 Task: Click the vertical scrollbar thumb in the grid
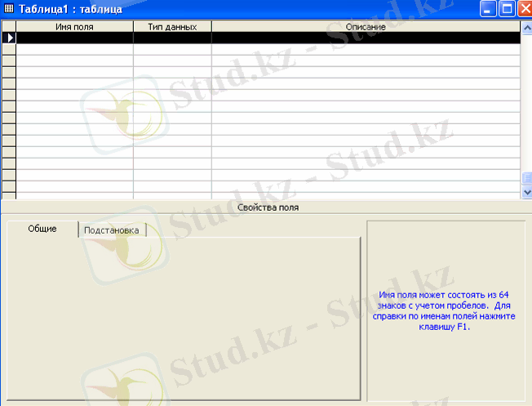point(526,179)
